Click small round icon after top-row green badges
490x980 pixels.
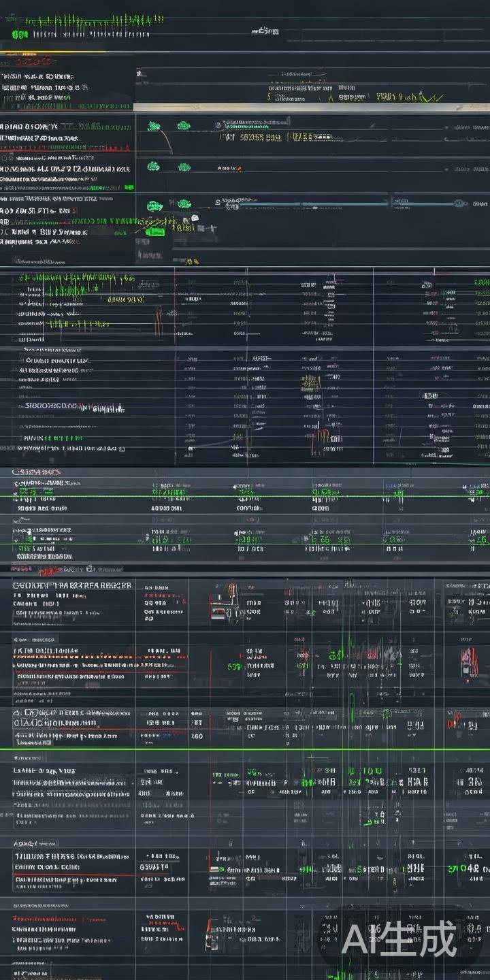[217, 125]
